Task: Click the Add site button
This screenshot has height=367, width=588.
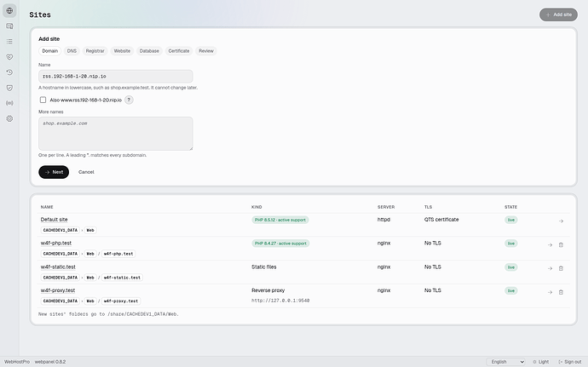Action: pos(558,14)
